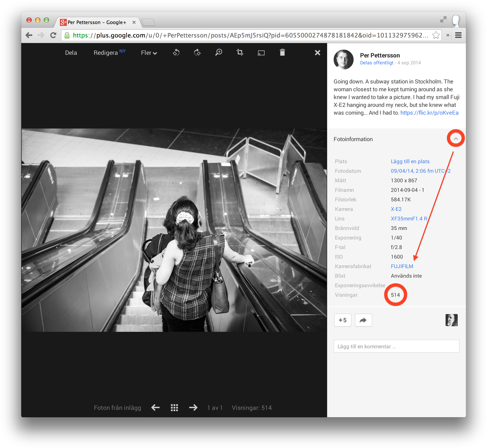Collapse the Fotoinformation panel
The height and width of the screenshot is (448, 487).
[x=456, y=138]
